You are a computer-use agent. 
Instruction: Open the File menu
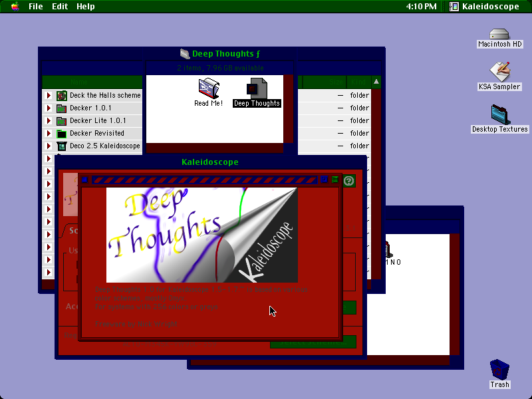point(36,7)
